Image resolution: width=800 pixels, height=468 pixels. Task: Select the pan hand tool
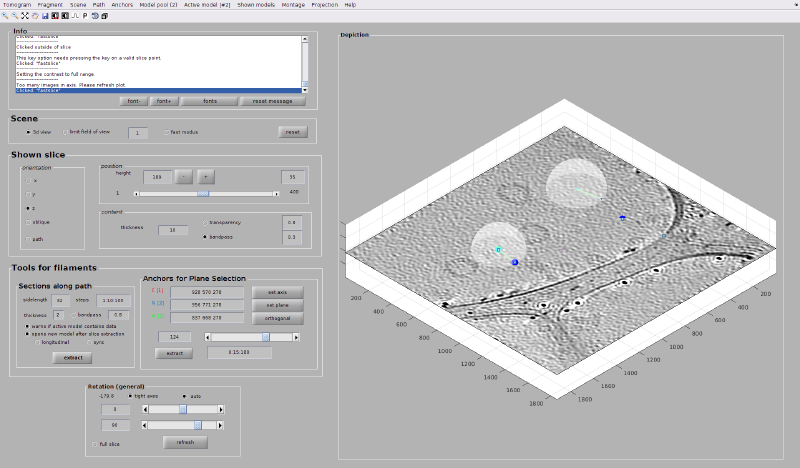[35, 16]
